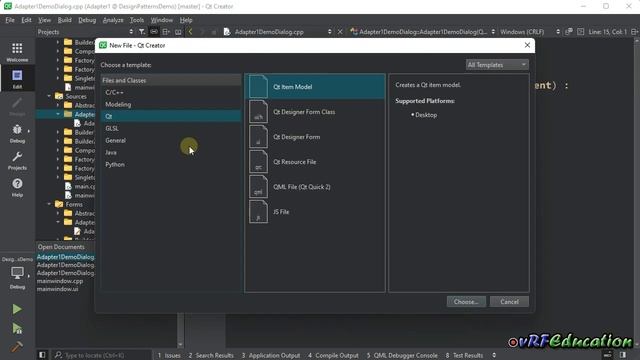Select the C/C++ category

[171, 93]
